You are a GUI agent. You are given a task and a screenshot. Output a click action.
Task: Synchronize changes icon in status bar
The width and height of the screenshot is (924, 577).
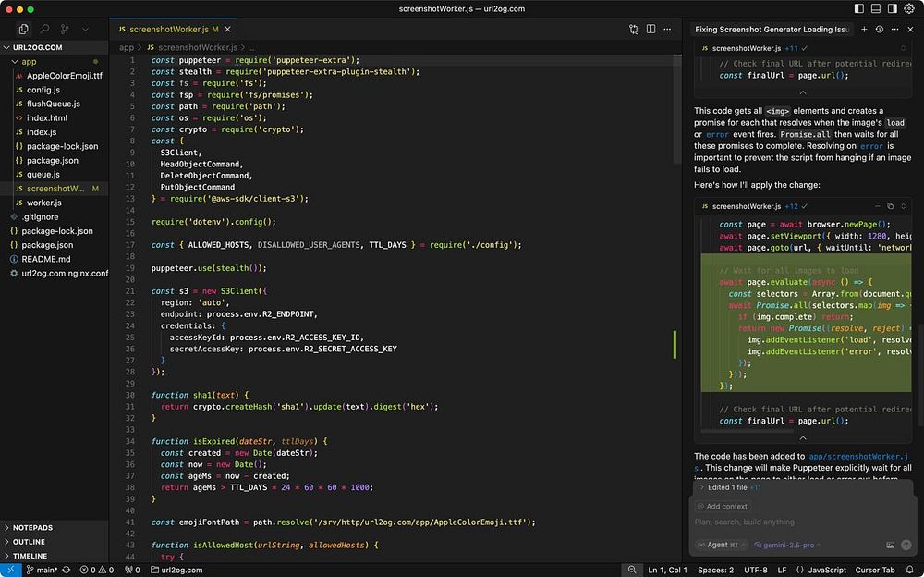[x=66, y=570]
